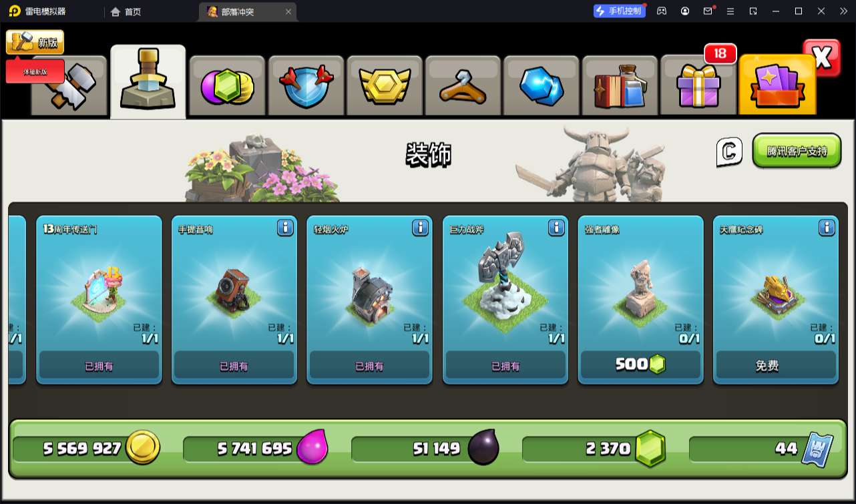Select the 13周年传送门 decoration card
This screenshot has height=504, width=856.
click(99, 300)
